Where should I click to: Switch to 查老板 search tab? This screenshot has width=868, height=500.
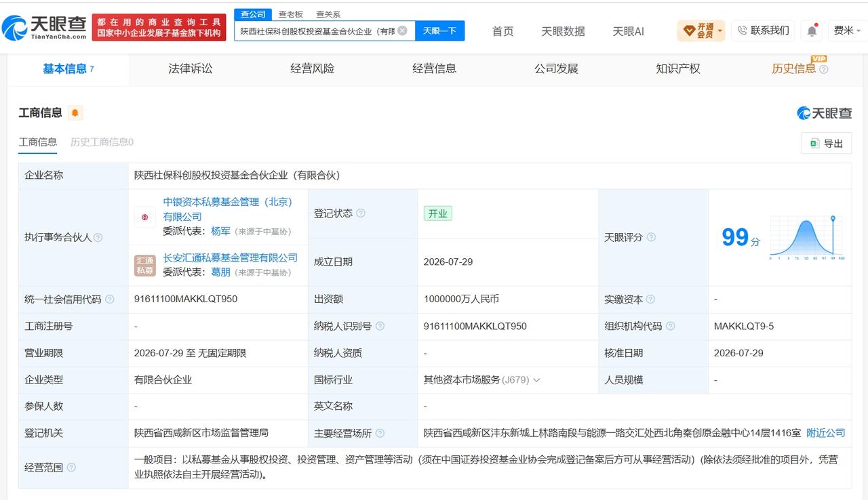(x=291, y=14)
